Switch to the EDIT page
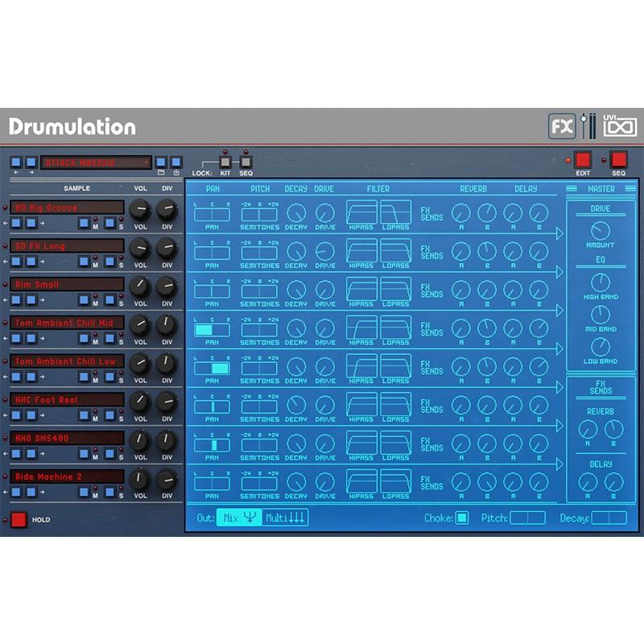 582,159
